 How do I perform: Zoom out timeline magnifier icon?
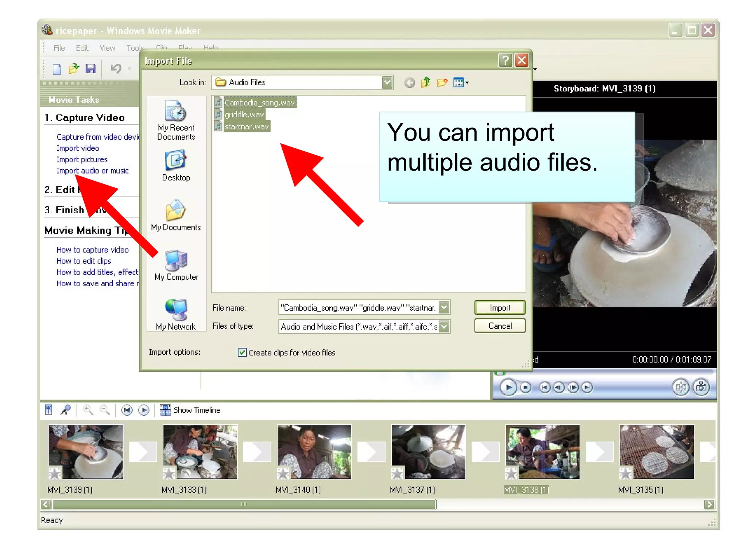tap(105, 410)
